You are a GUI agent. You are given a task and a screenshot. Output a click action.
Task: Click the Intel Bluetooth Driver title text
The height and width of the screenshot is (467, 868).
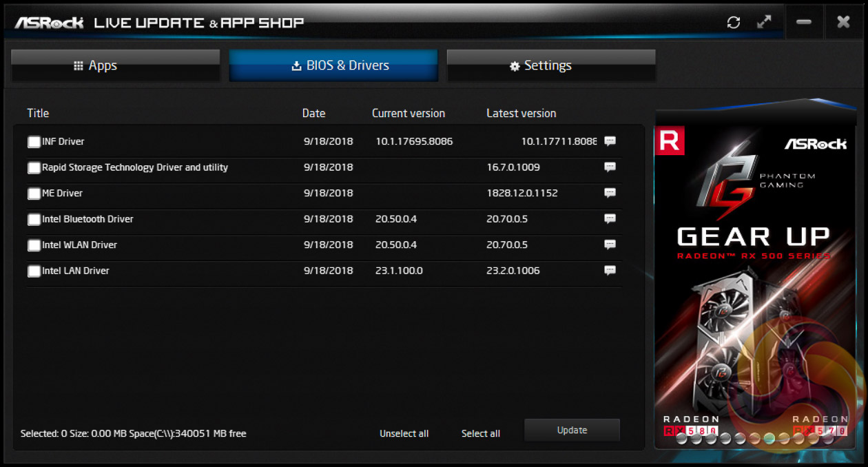click(87, 219)
